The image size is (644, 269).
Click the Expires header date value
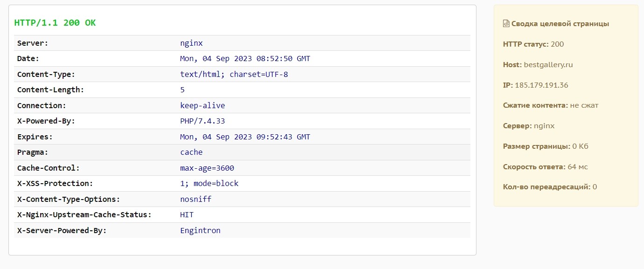[x=245, y=137]
